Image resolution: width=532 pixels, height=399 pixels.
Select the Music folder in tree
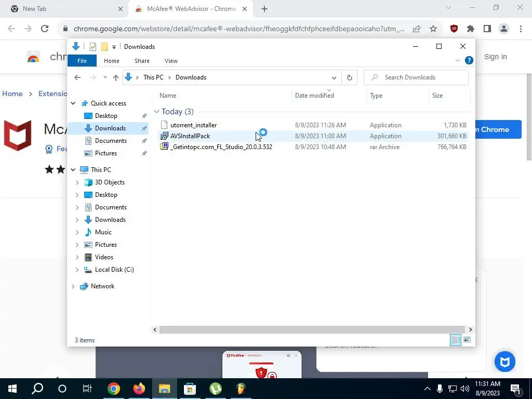103,232
